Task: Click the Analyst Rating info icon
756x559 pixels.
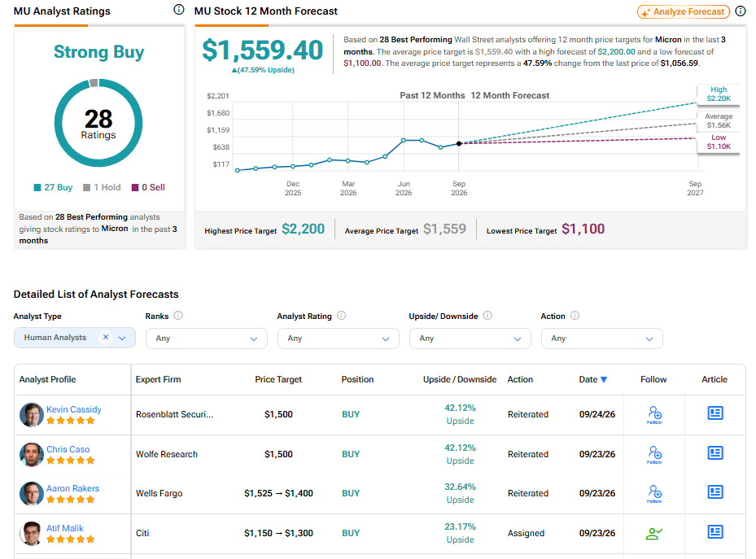Action: tap(341, 316)
